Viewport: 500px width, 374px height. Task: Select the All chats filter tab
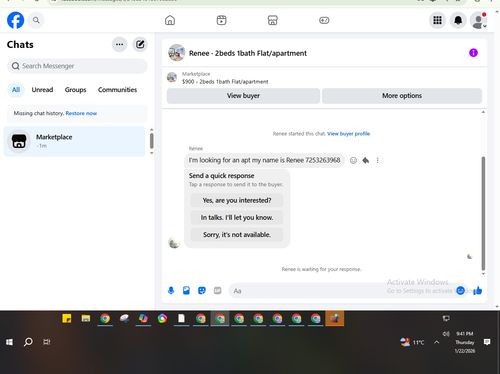[x=16, y=90]
